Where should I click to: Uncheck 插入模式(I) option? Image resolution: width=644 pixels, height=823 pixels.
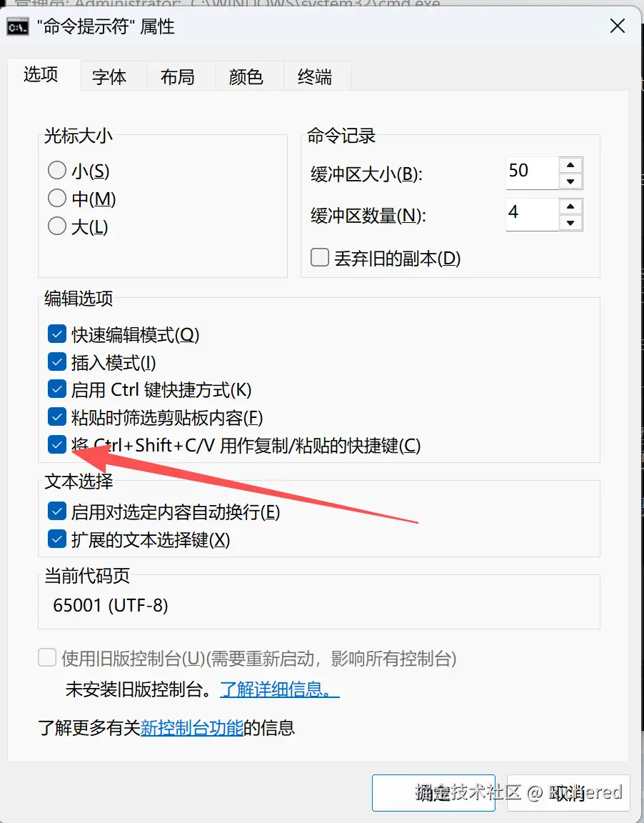coord(56,361)
